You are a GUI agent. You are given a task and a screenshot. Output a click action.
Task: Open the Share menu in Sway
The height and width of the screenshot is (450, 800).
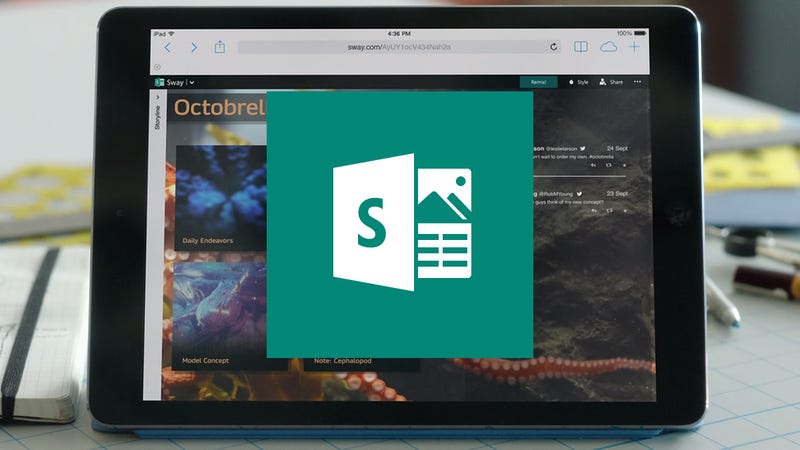(611, 82)
